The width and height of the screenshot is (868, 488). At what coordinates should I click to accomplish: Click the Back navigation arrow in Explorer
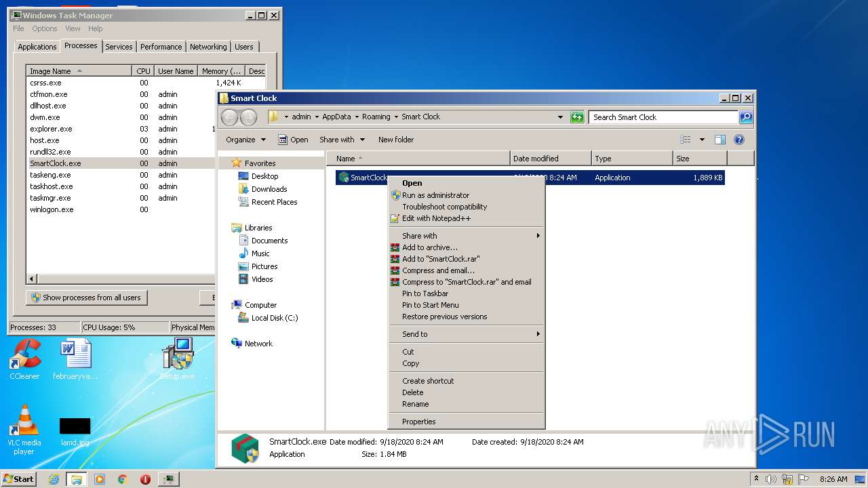point(229,117)
